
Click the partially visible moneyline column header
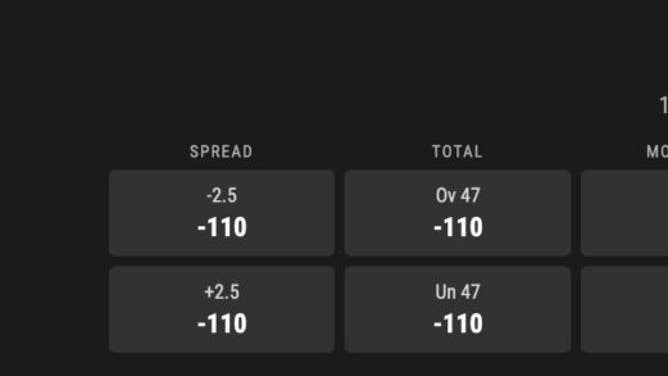tap(657, 152)
